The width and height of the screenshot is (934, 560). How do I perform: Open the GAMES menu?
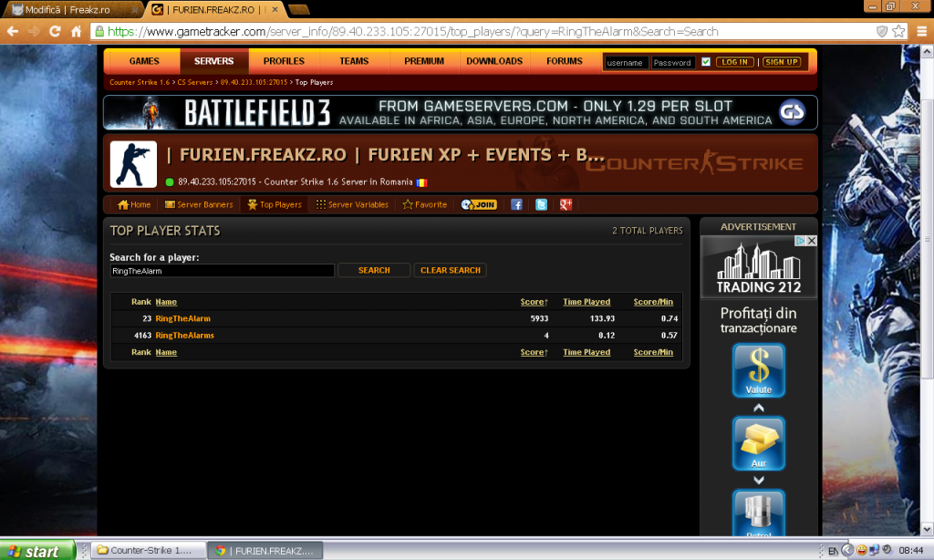[144, 61]
